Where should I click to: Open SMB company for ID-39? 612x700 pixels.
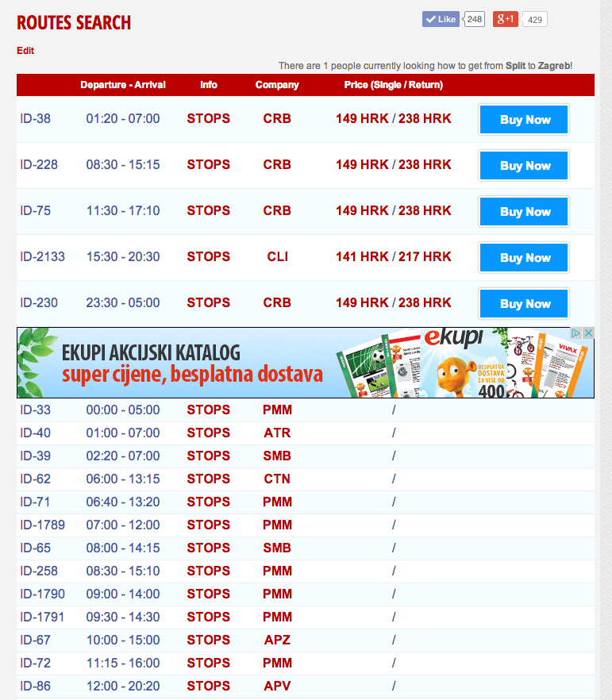pyautogui.click(x=277, y=456)
